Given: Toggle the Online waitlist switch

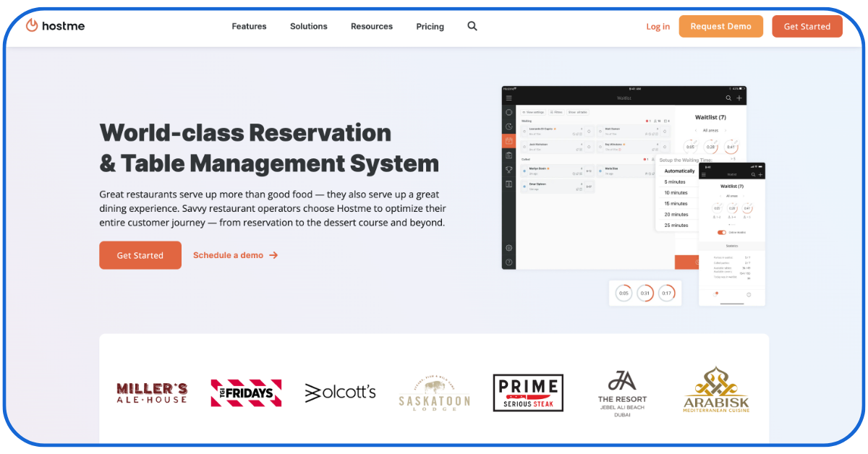Looking at the screenshot, I should pos(721,232).
